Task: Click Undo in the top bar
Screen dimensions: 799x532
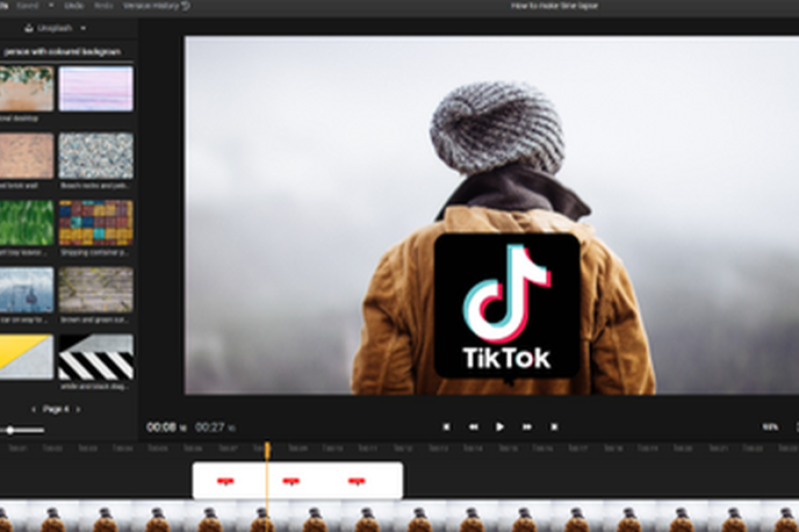Action: coord(73,6)
